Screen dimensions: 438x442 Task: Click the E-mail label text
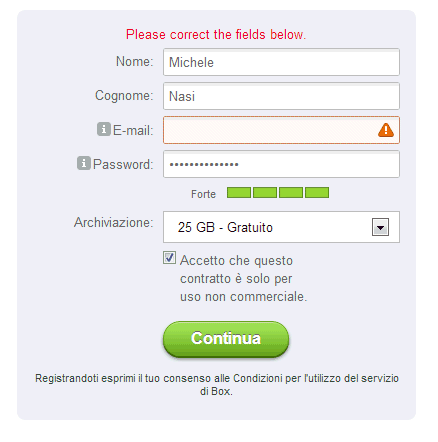(x=133, y=130)
